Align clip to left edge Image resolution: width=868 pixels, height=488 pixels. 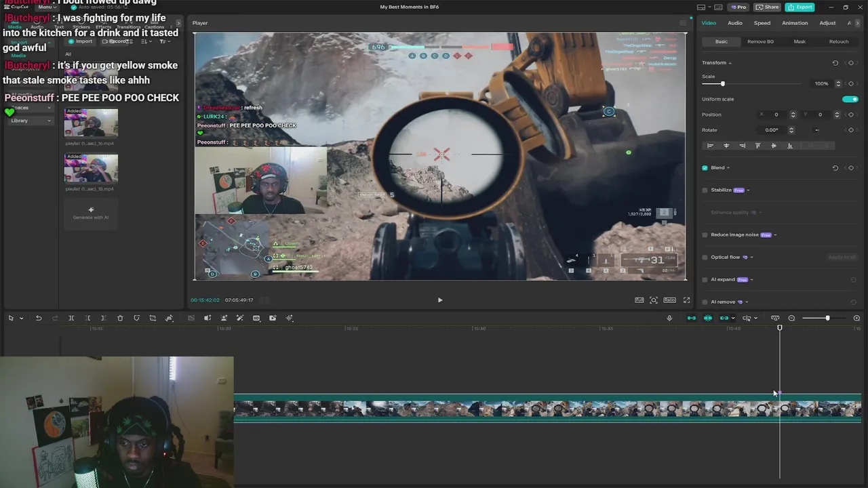tap(710, 146)
